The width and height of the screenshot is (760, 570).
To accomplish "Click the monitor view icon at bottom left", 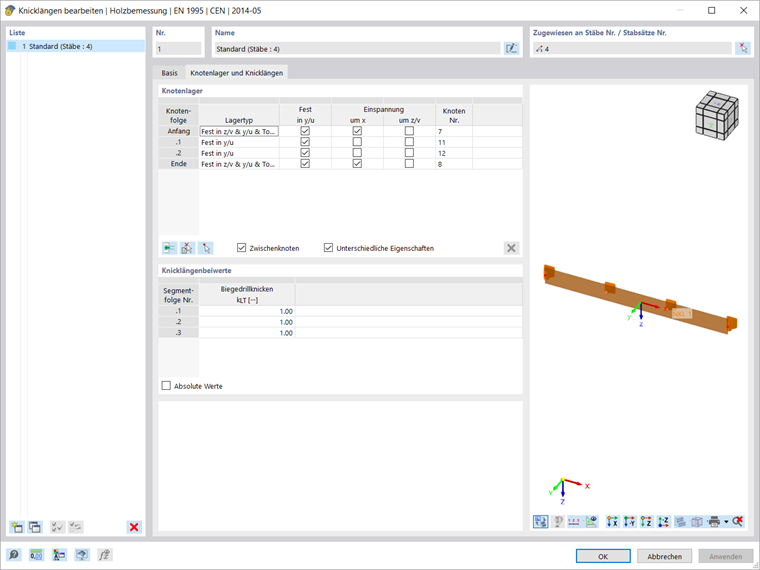I will 82,555.
